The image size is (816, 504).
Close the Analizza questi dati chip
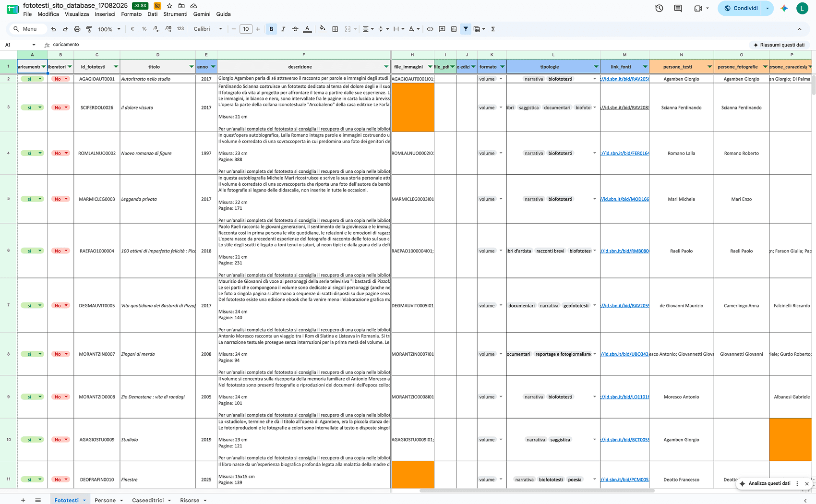coord(807,484)
